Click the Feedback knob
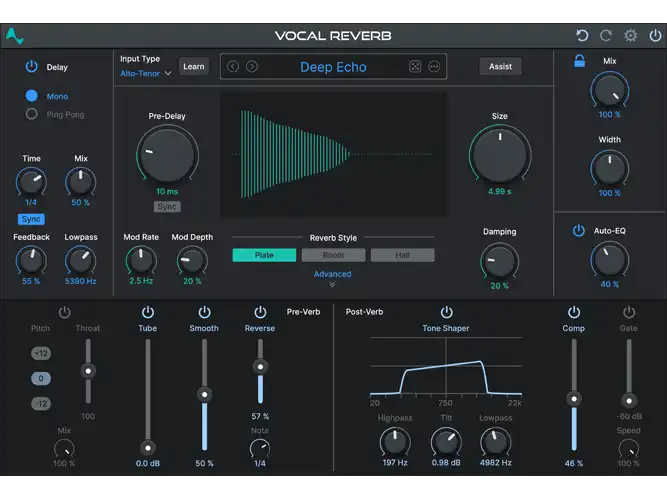 [31, 260]
